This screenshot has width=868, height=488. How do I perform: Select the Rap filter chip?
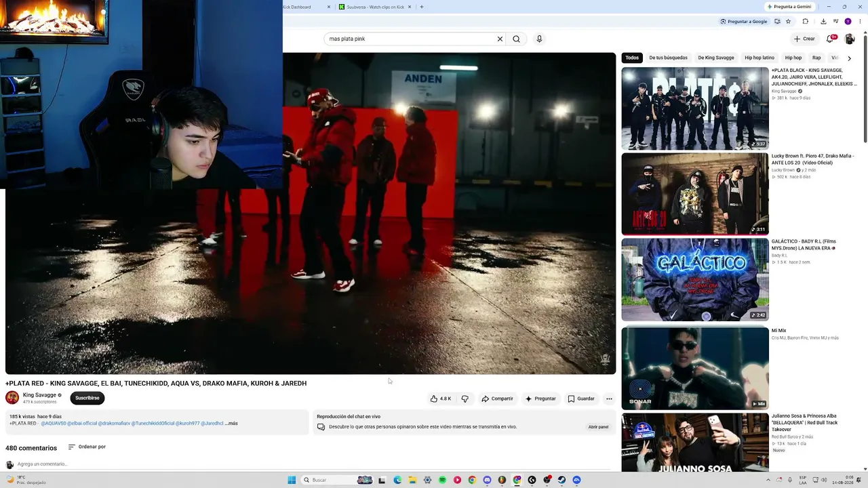click(816, 58)
